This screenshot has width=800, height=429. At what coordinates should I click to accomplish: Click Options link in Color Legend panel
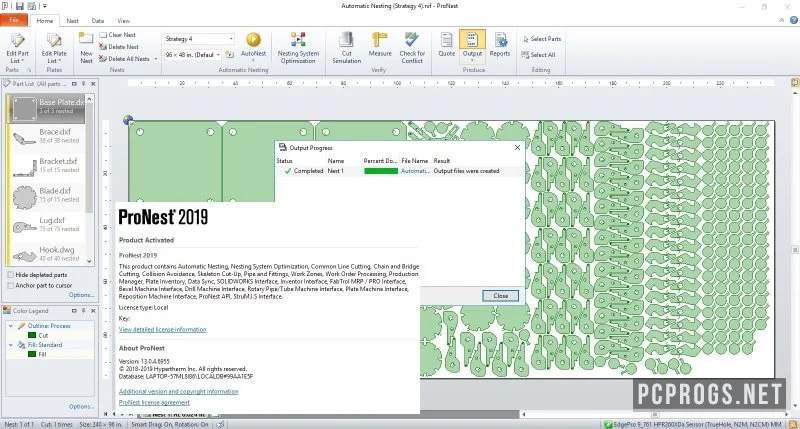[x=82, y=407]
